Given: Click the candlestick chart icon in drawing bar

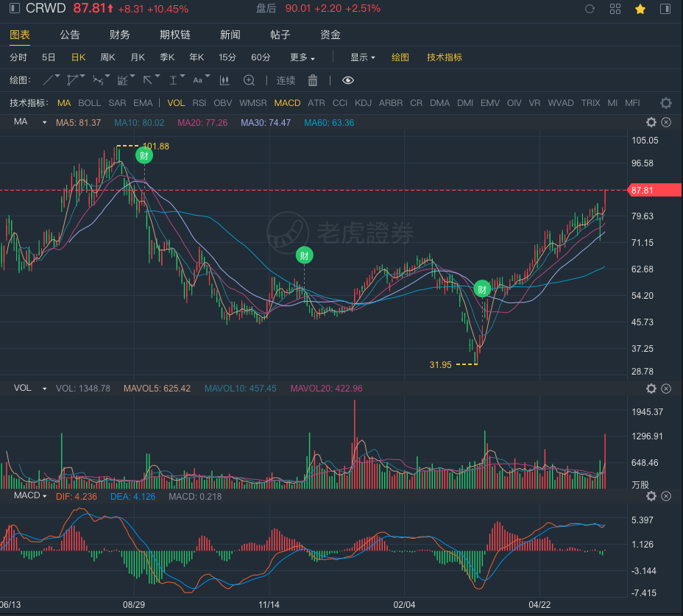Looking at the screenshot, I should coord(224,80).
